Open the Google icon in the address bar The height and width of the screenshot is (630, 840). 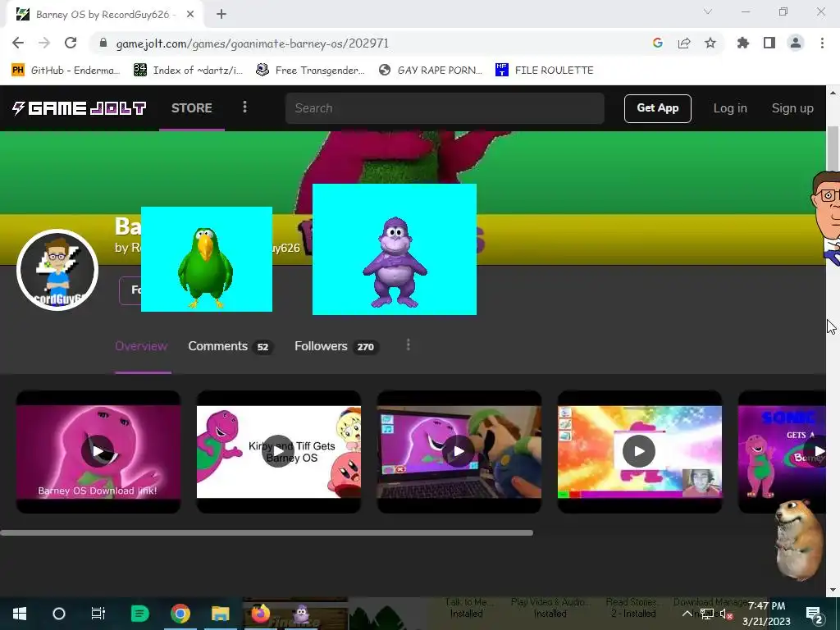coord(658,43)
